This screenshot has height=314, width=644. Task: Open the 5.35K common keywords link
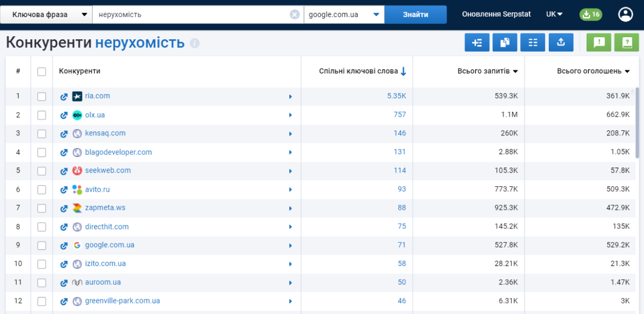(x=397, y=96)
